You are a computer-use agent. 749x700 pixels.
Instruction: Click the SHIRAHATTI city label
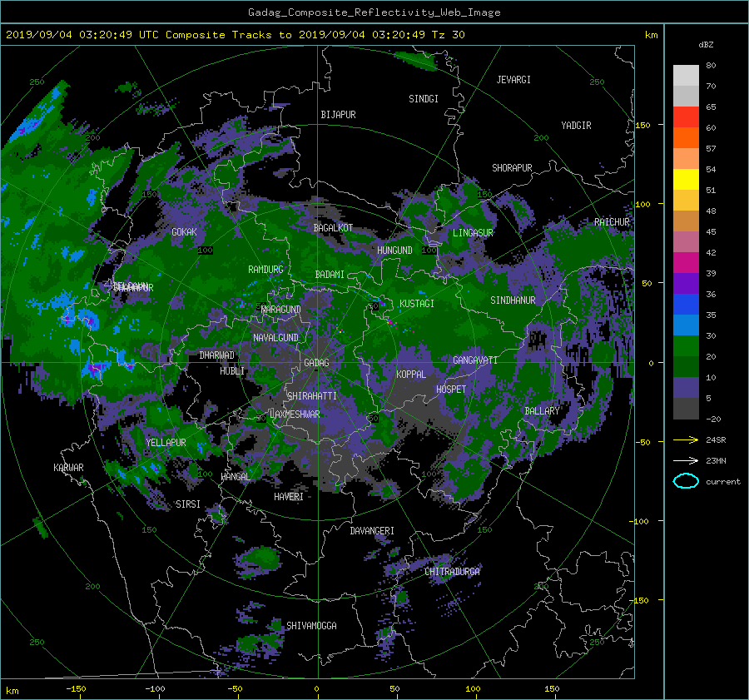pos(312,396)
